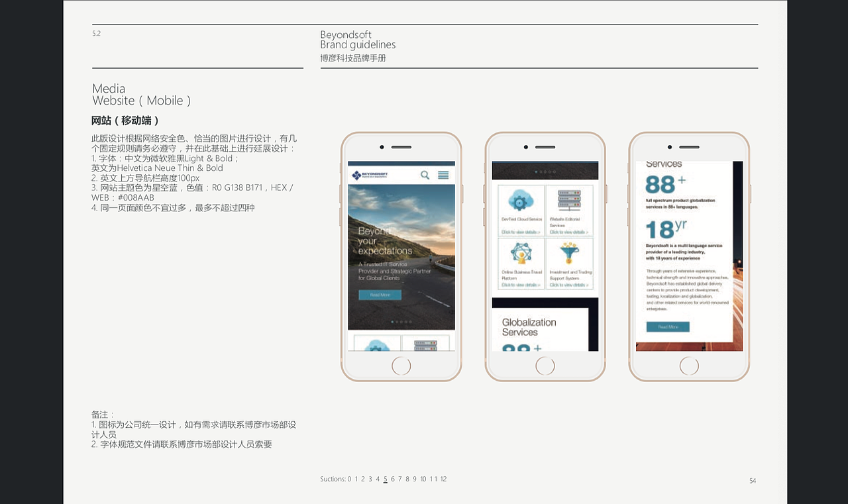The height and width of the screenshot is (504, 848).
Task: Select the Investment and Trading Support funnel icon
Action: click(569, 253)
